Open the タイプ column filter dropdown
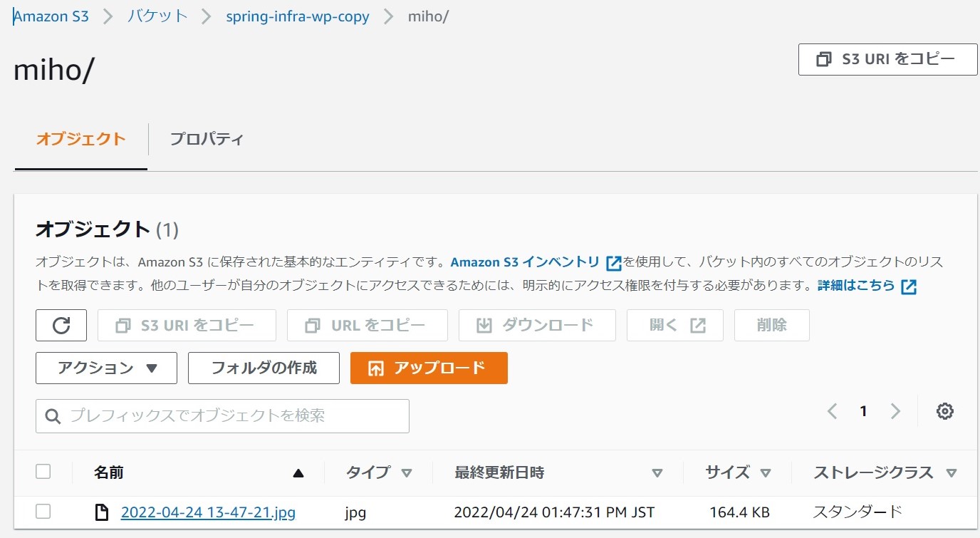 click(407, 472)
